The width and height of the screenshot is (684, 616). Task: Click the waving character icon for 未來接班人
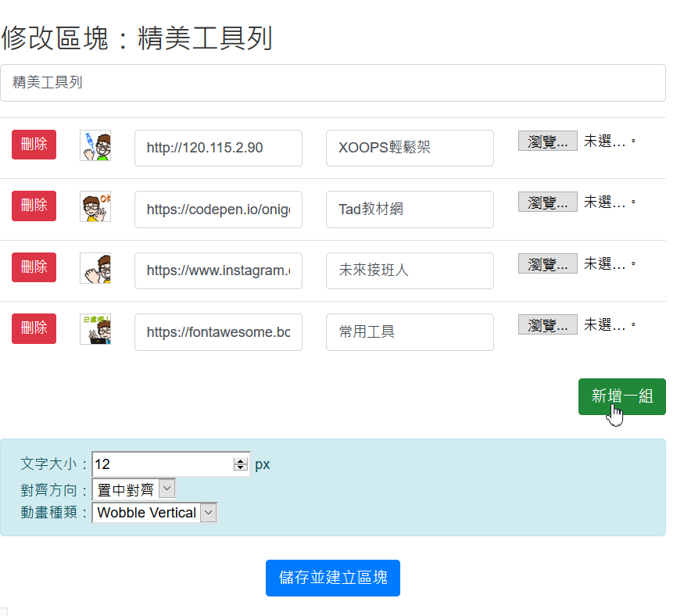pos(95,268)
